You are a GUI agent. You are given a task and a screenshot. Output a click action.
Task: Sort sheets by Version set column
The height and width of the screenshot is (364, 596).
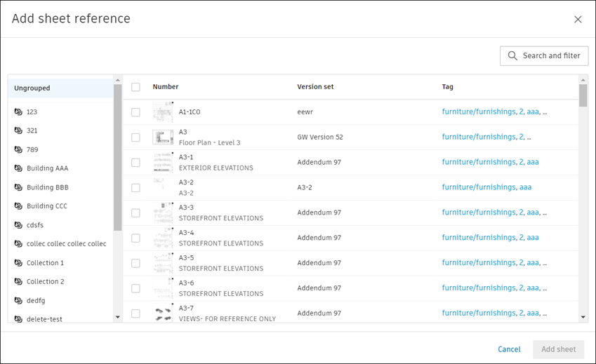[x=315, y=87]
